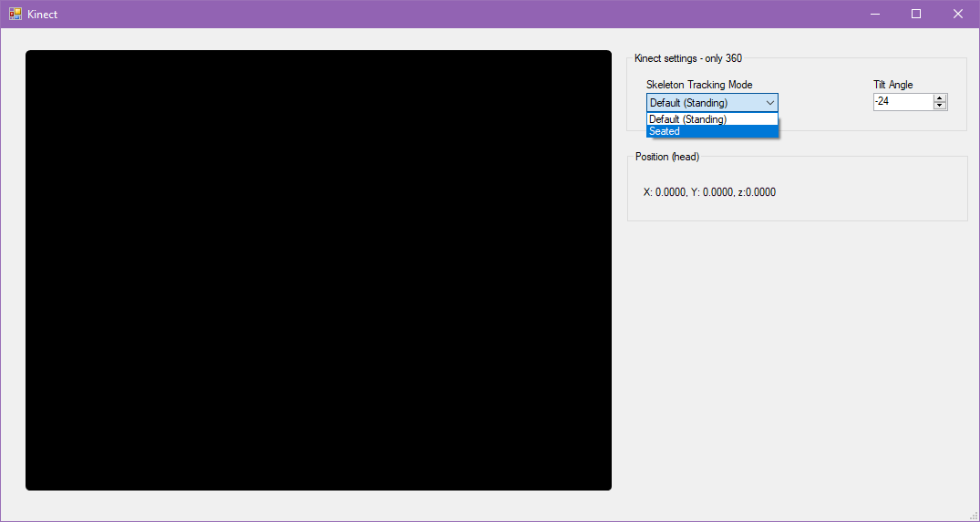Maximize the Kinect window
Viewport: 980px width, 522px height.
click(916, 14)
